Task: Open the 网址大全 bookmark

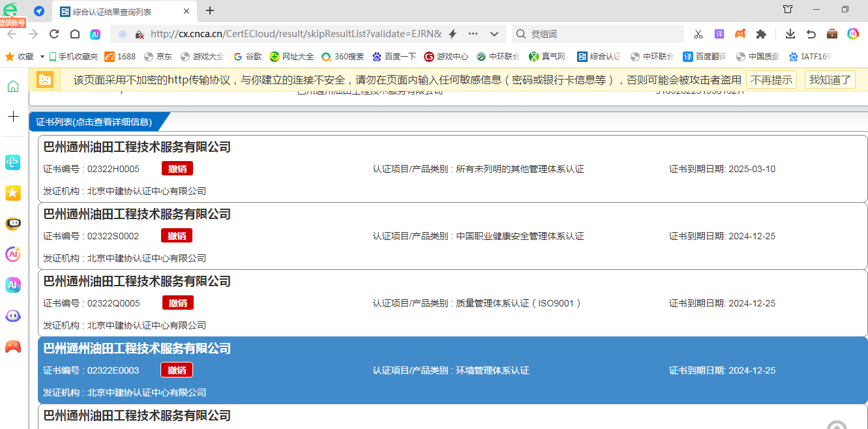Action: tap(292, 57)
